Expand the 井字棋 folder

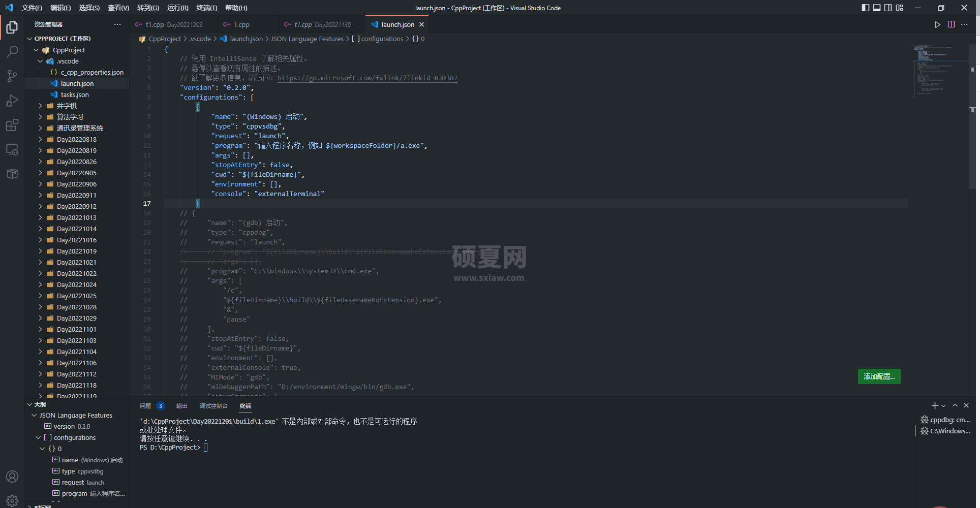40,106
